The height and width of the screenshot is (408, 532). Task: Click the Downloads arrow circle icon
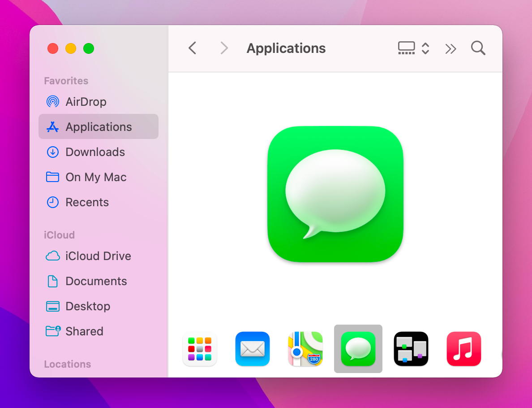tap(52, 152)
